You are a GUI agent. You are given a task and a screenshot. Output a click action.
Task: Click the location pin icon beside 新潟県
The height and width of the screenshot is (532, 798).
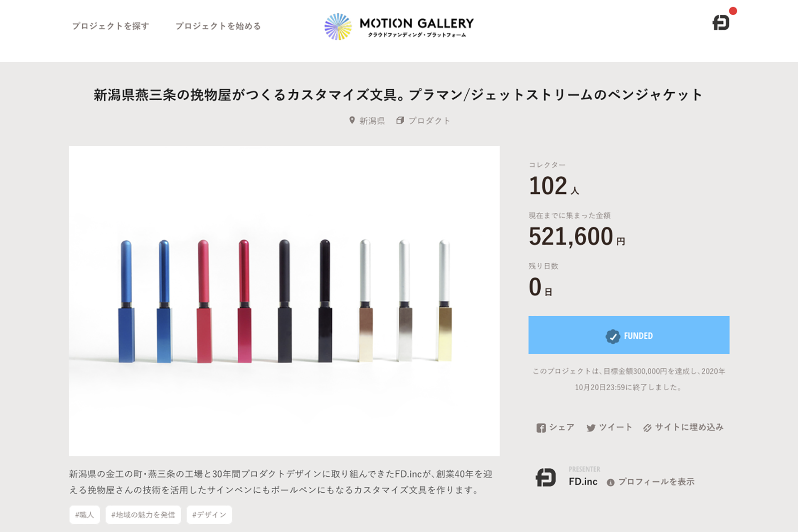352,121
